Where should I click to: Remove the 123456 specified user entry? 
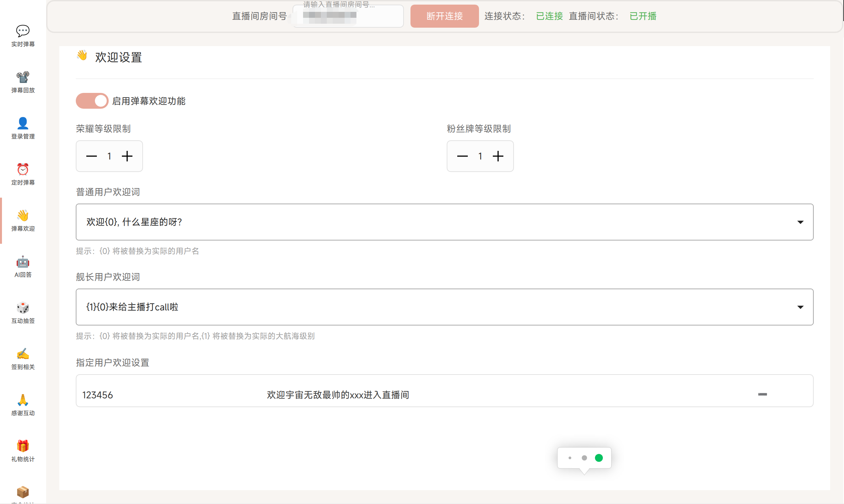click(x=763, y=394)
